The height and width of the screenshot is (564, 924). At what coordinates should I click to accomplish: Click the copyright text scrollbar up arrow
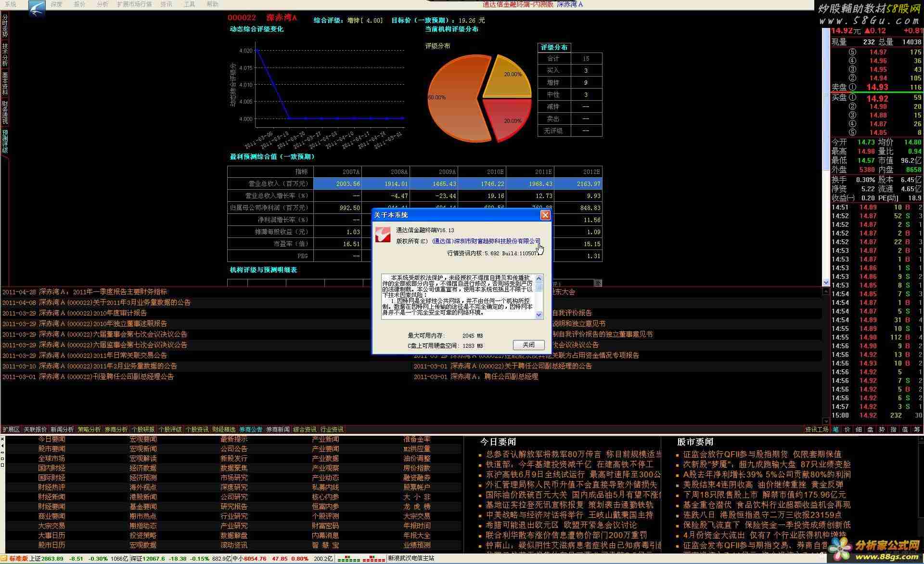click(x=539, y=278)
